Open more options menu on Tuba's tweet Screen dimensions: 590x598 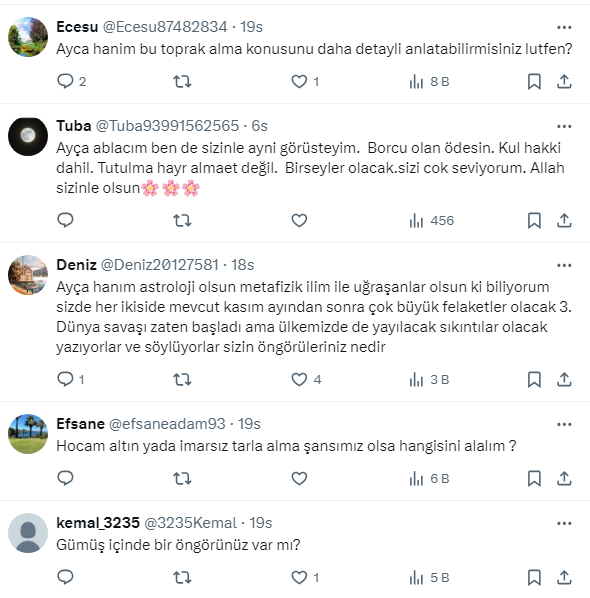(564, 127)
